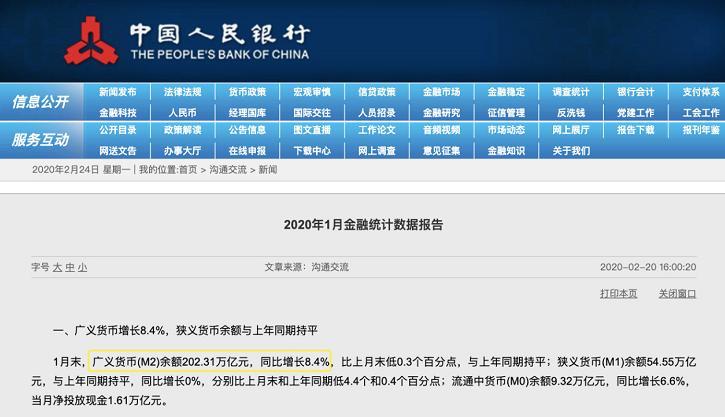
Task: Select 政策解读 from the menu
Action: 182,130
